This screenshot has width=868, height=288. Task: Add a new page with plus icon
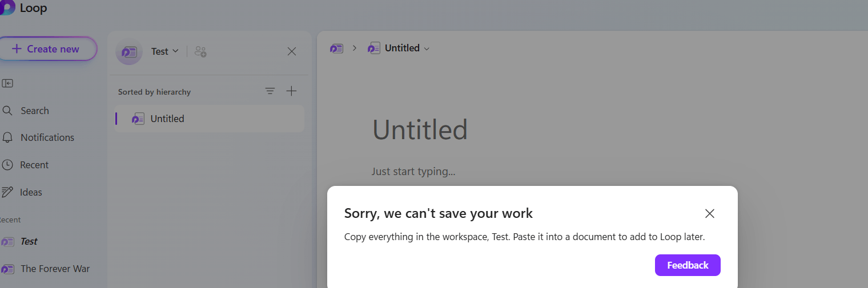[291, 91]
